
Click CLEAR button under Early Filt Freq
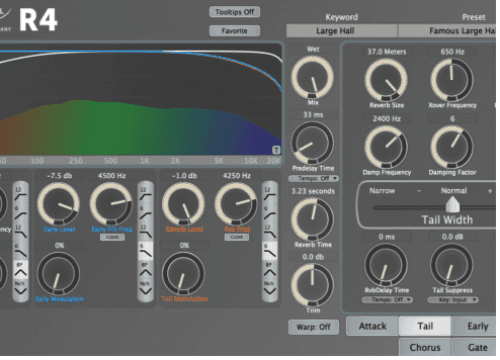[112, 237]
